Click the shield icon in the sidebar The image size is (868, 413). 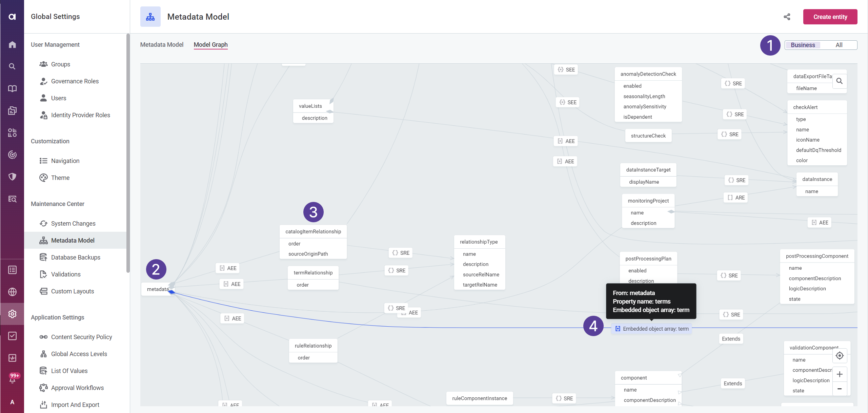point(12,177)
